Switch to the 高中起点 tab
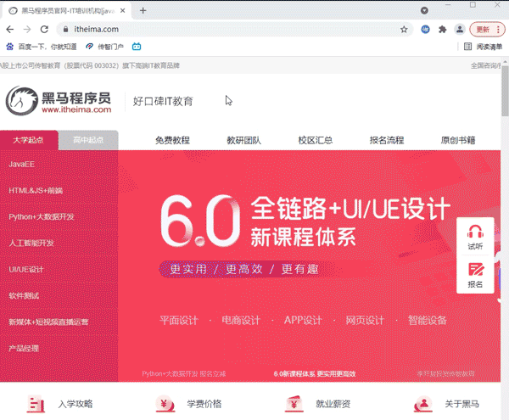Screen dimensions: 509x420 click(x=88, y=140)
